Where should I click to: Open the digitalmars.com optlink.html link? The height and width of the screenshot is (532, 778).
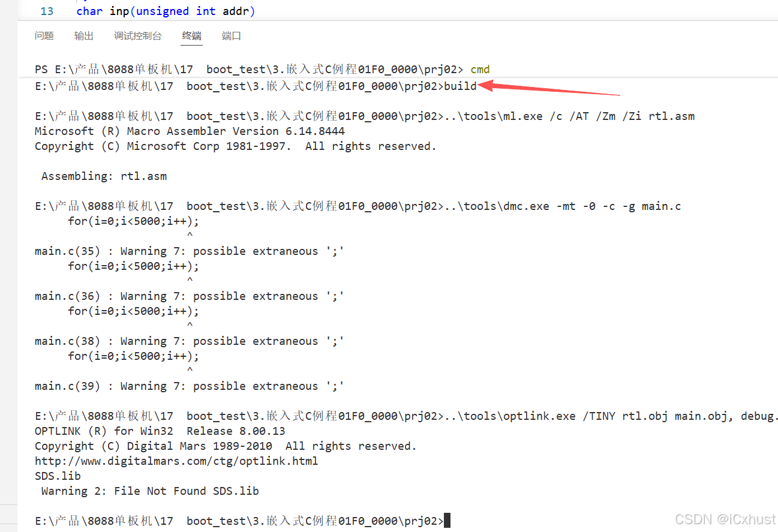(176, 461)
